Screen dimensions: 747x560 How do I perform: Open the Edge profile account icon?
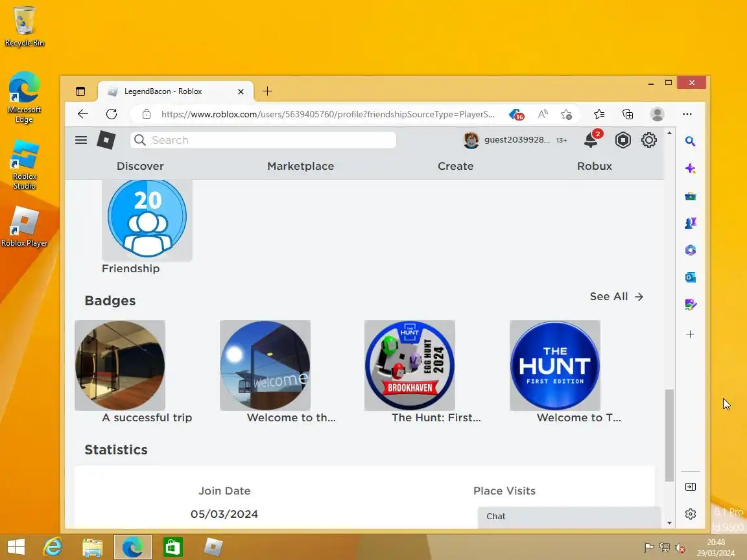657,114
